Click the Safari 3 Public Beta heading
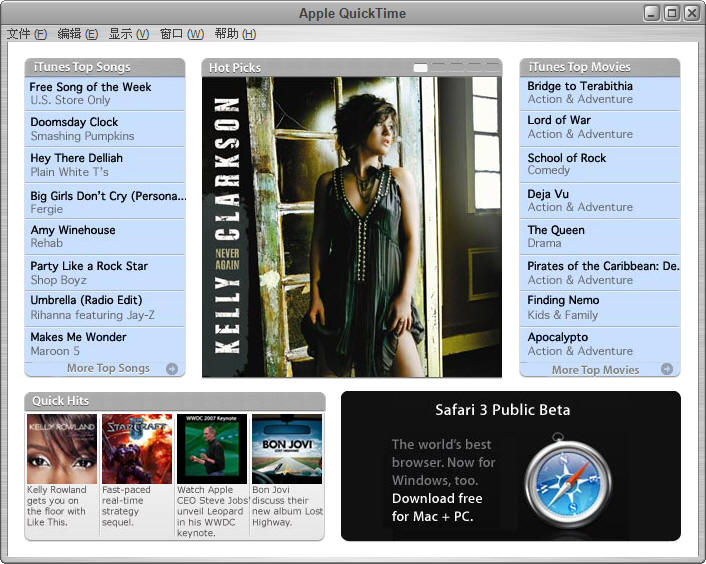Image resolution: width=706 pixels, height=564 pixels. [x=502, y=410]
